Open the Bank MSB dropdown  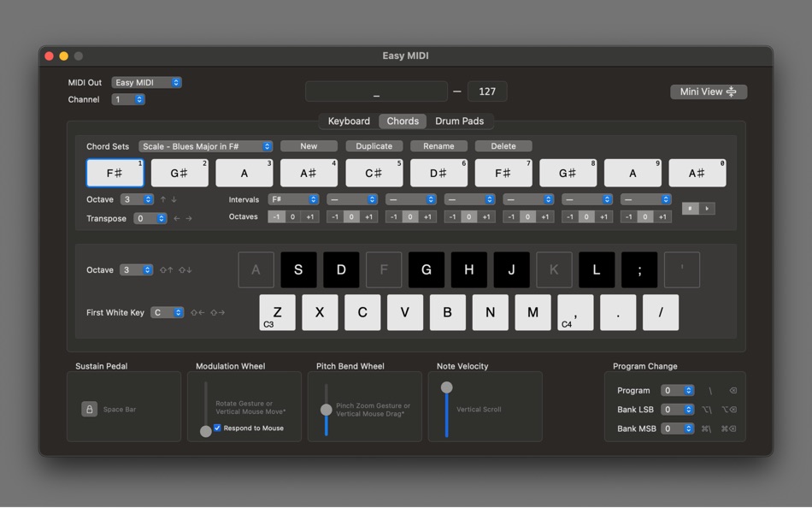(x=677, y=428)
